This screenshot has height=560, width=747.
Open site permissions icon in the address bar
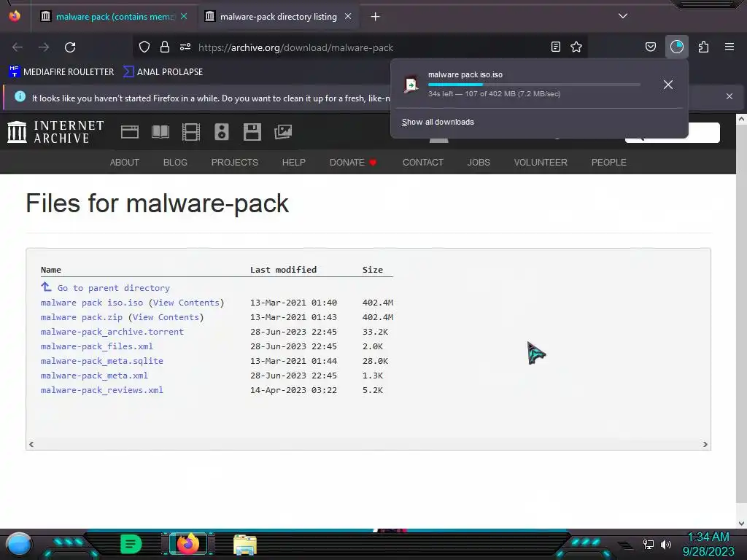tap(185, 47)
